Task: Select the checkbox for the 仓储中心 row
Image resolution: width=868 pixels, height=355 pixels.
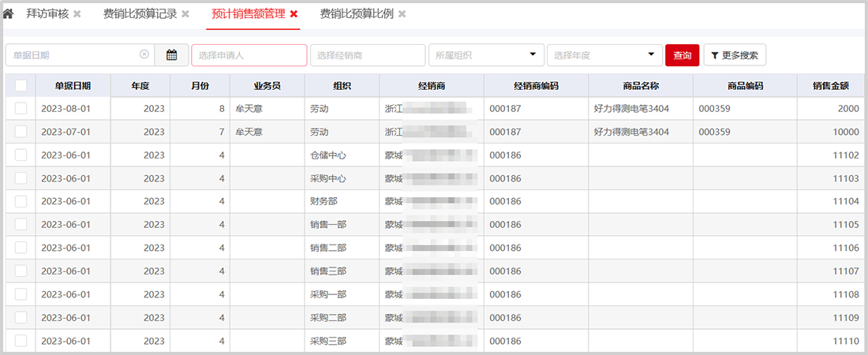Action: (x=21, y=155)
